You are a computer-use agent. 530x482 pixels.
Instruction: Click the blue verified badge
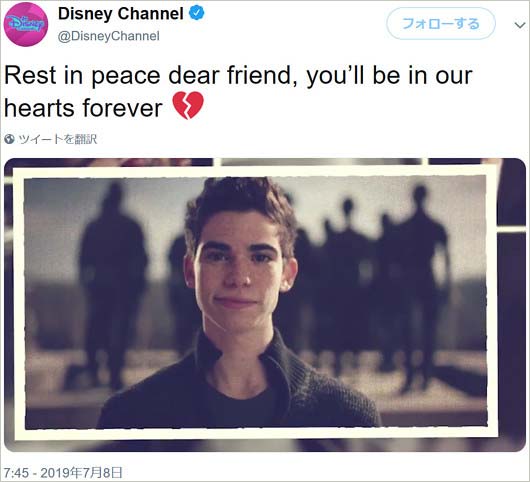[x=196, y=14]
